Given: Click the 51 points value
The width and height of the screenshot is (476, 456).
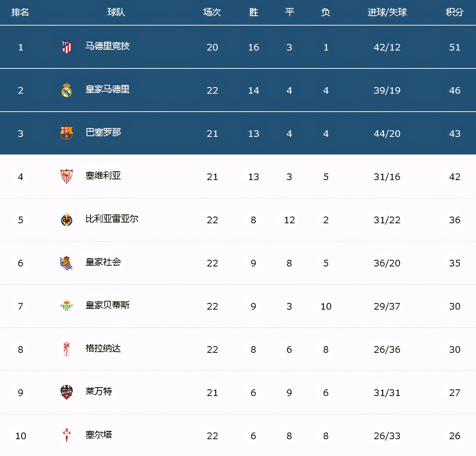Looking at the screenshot, I should coord(454,47).
